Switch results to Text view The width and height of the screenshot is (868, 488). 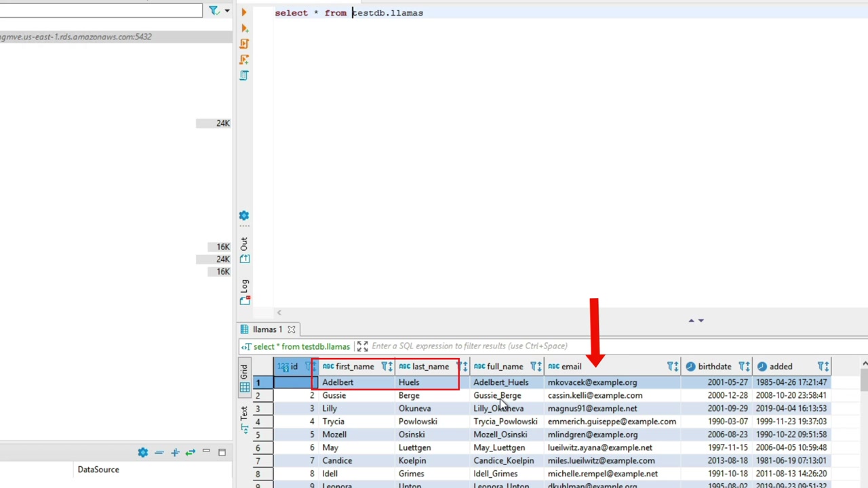(244, 414)
